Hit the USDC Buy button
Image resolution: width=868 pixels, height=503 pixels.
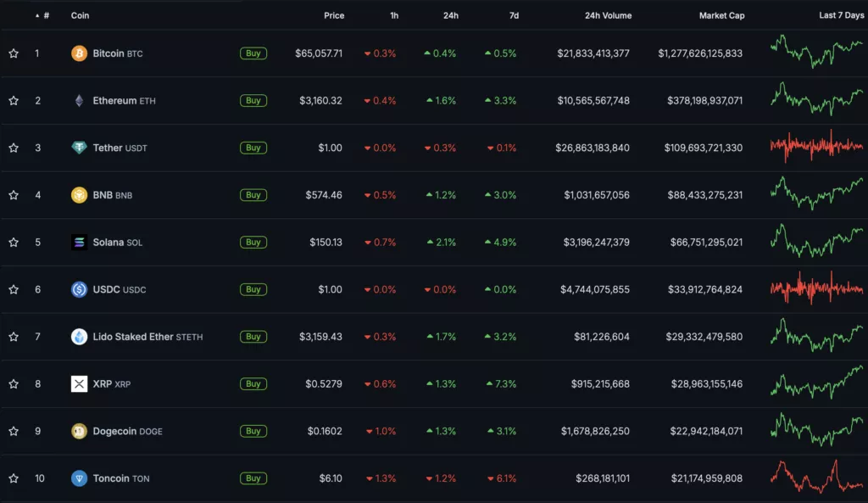(x=253, y=289)
